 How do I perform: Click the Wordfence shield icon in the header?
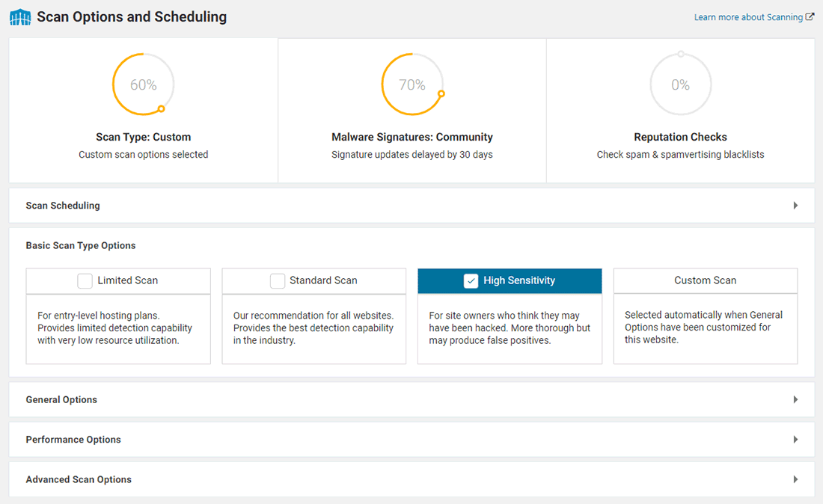(19, 16)
